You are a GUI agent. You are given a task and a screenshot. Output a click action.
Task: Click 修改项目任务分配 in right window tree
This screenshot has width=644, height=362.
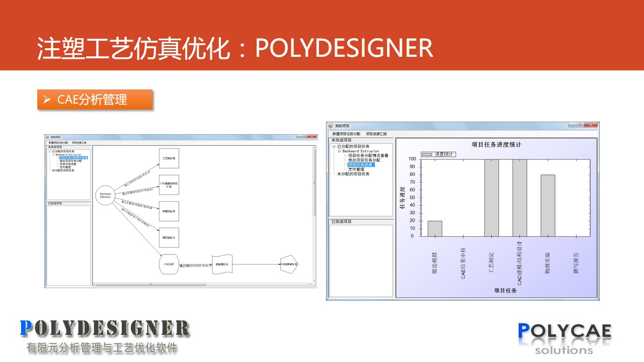pyautogui.click(x=364, y=160)
